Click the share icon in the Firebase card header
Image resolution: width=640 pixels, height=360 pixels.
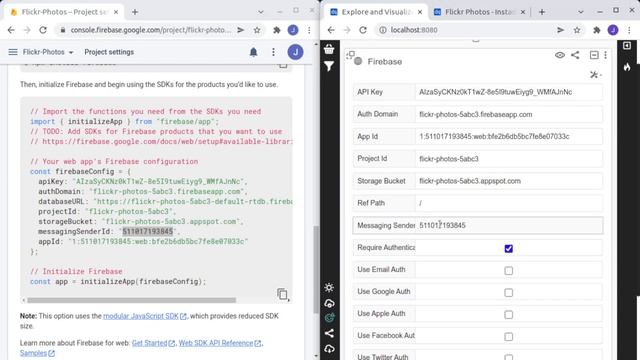pyautogui.click(x=575, y=55)
